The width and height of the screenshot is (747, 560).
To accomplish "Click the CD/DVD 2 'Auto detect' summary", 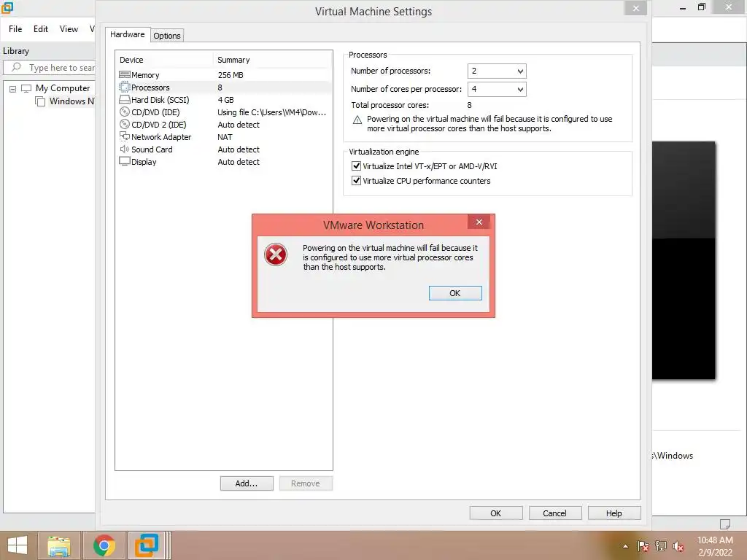I will [x=239, y=124].
